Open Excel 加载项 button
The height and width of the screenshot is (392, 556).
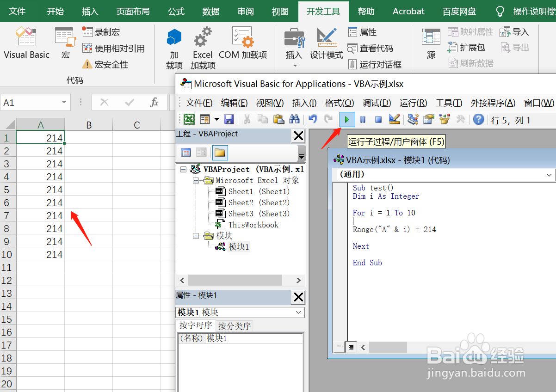click(x=203, y=48)
